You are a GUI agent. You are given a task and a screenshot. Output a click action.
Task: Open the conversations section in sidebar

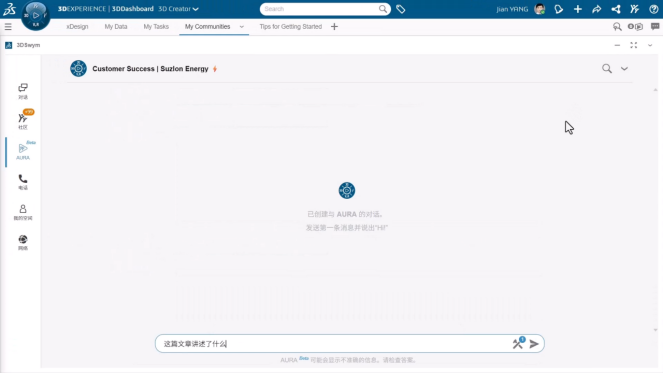(23, 91)
